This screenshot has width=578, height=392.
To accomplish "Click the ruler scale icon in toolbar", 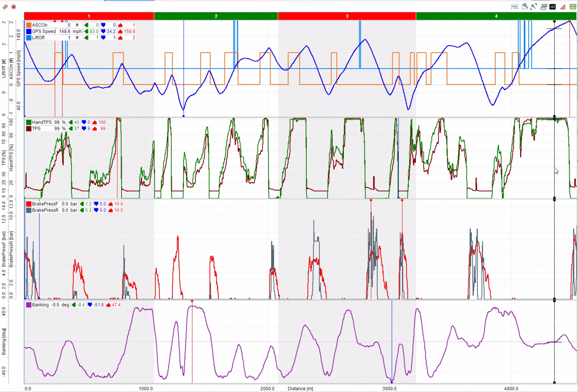I will (514, 7).
